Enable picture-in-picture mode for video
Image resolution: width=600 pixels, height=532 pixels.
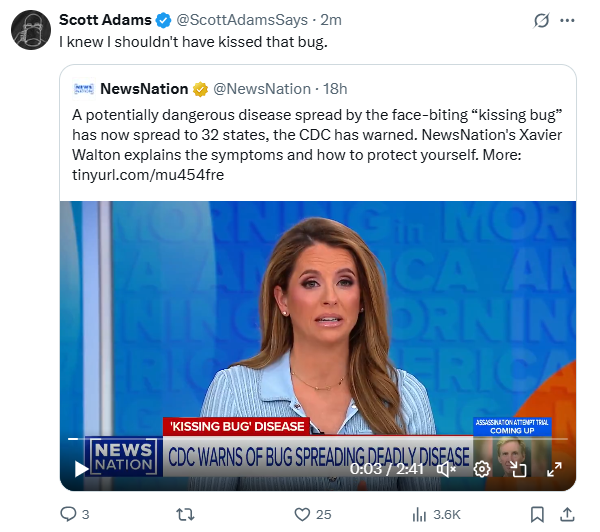pyautogui.click(x=518, y=469)
